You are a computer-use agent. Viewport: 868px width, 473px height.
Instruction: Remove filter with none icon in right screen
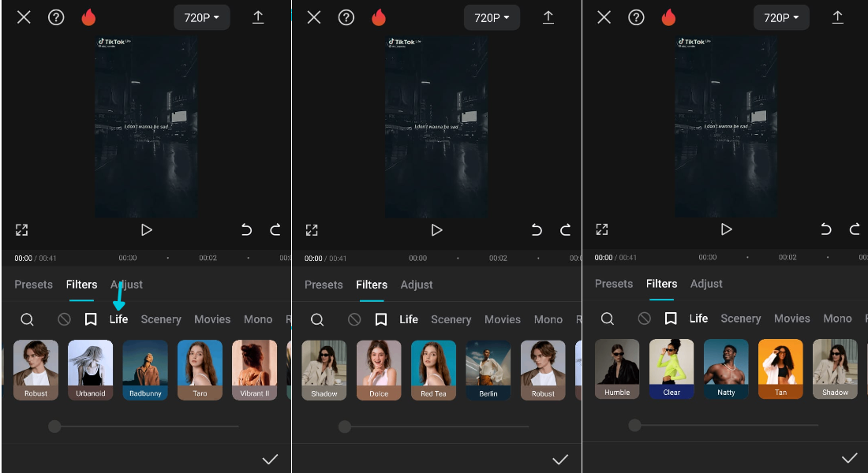(645, 318)
